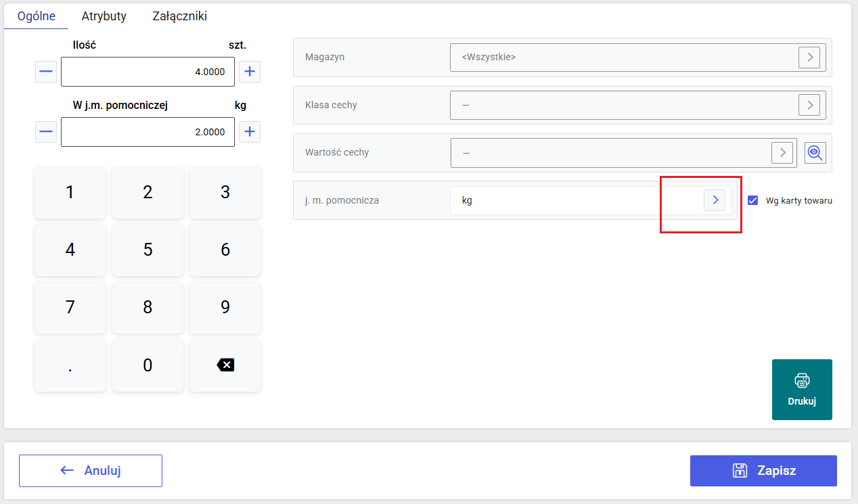
Task: Open the Wartość cechy preview magnifier icon
Action: point(815,153)
